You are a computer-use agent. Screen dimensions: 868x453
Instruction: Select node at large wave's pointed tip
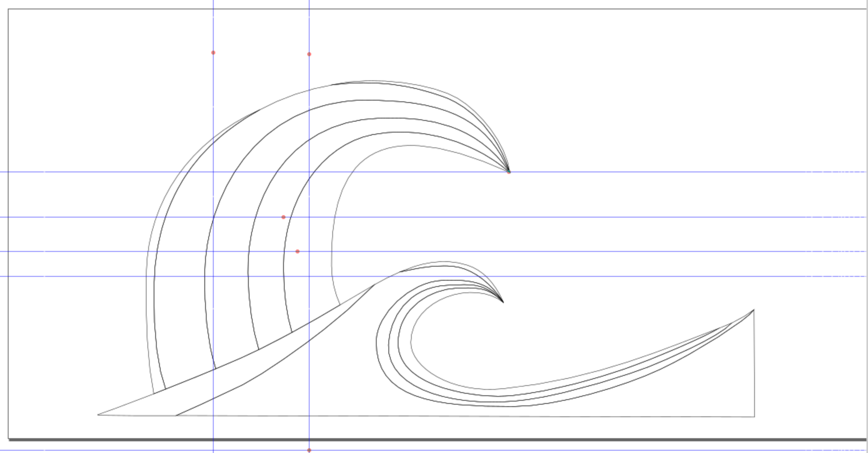click(508, 172)
